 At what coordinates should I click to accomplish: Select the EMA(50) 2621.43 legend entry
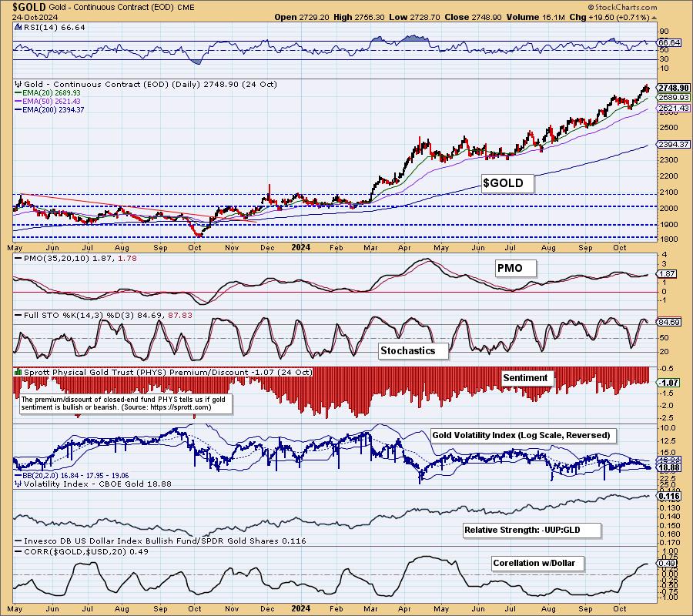48,101
